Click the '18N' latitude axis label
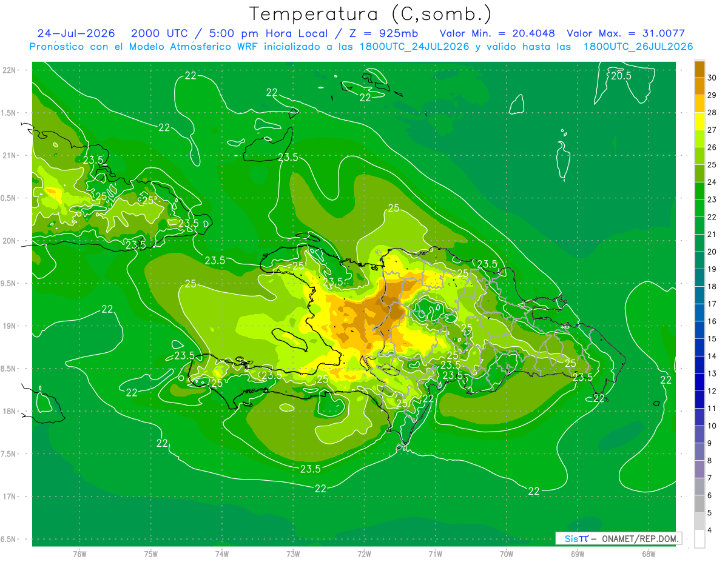The width and height of the screenshot is (728, 562). 8,411
